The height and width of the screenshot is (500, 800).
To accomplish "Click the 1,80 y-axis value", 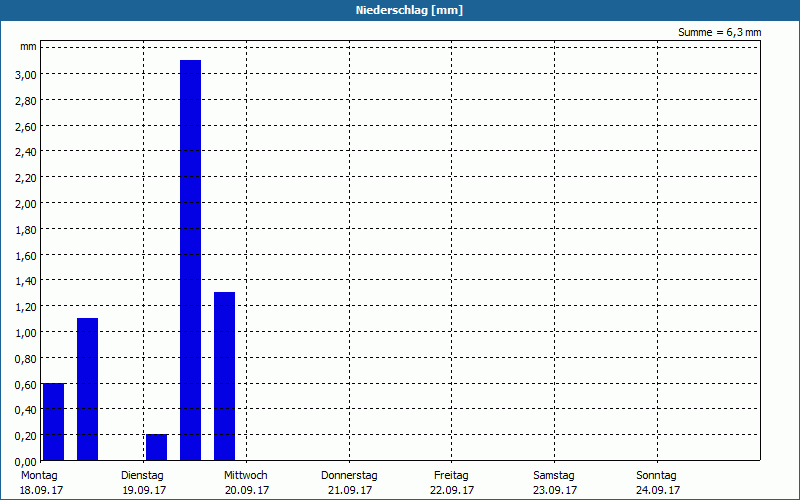I will coord(26,230).
